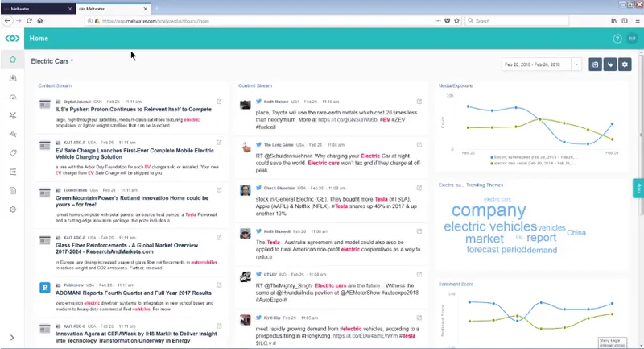The width and height of the screenshot is (644, 349).
Task: Open headline Glass Fiber Reinforcements Global Market Overview
Action: (126, 248)
